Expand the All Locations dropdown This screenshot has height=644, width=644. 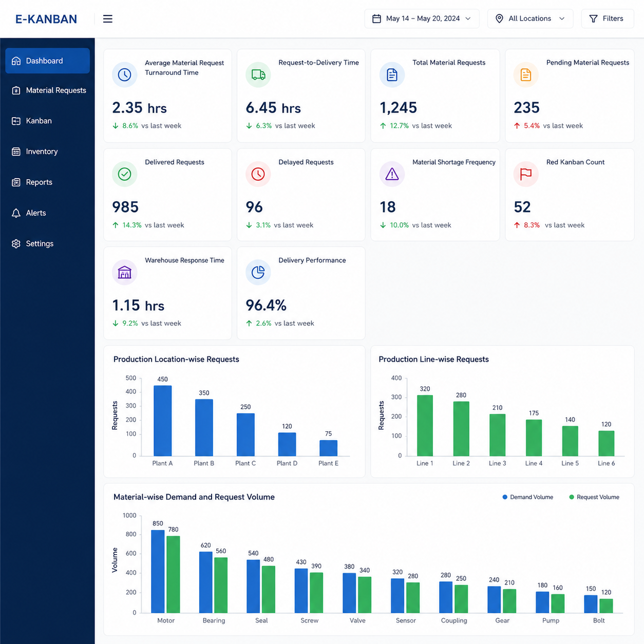[x=530, y=18]
